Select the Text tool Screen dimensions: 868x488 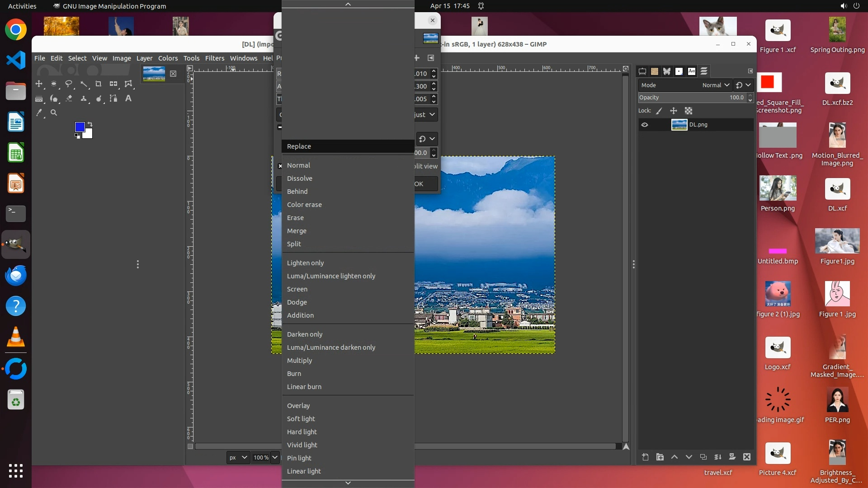(x=128, y=99)
